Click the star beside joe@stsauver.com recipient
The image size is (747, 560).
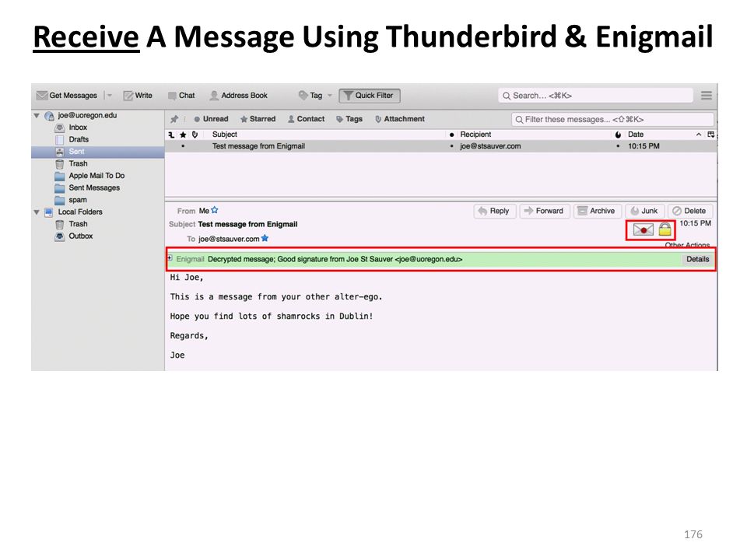point(265,238)
